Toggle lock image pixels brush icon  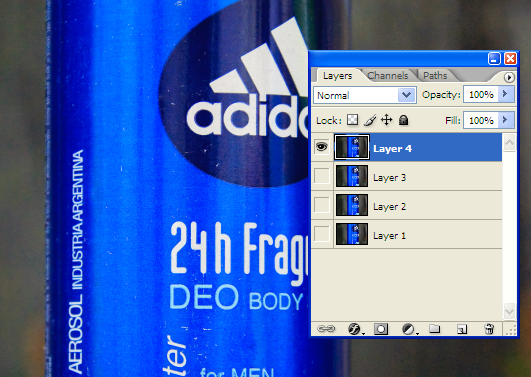coord(370,120)
